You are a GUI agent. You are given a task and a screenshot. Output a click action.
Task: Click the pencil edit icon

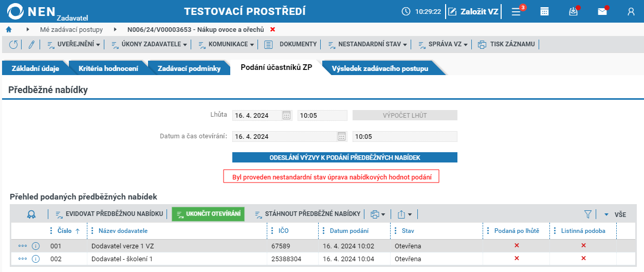31,45
